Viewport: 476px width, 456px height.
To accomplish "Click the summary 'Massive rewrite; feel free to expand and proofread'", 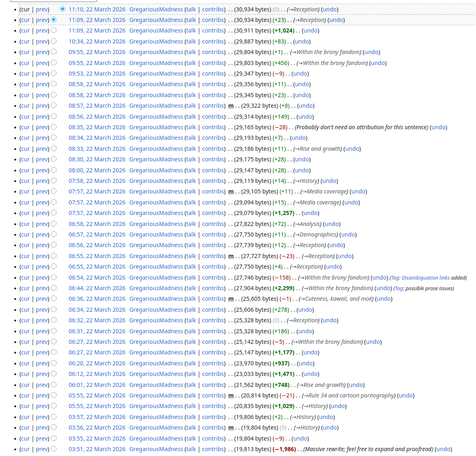I will (368, 449).
